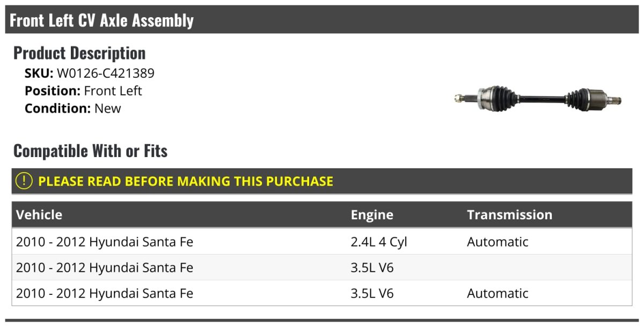Click the second row's 3.5L V6 cell
This screenshot has height=327, width=644.
point(372,267)
